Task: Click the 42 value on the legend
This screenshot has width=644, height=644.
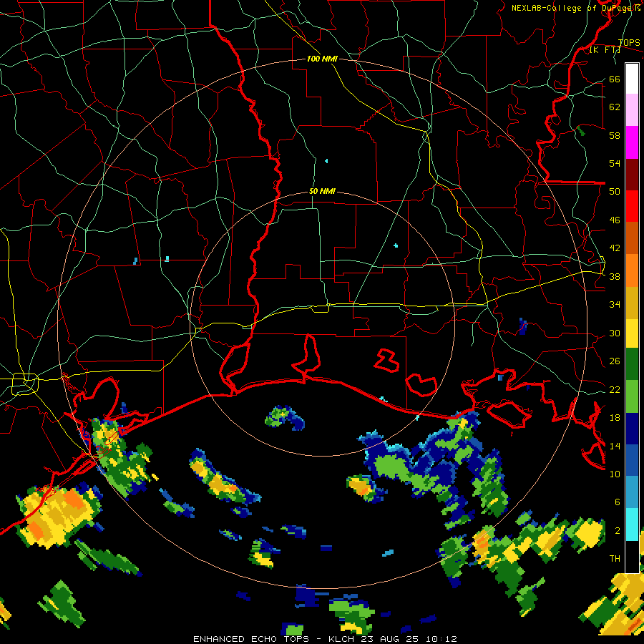Action: [615, 248]
